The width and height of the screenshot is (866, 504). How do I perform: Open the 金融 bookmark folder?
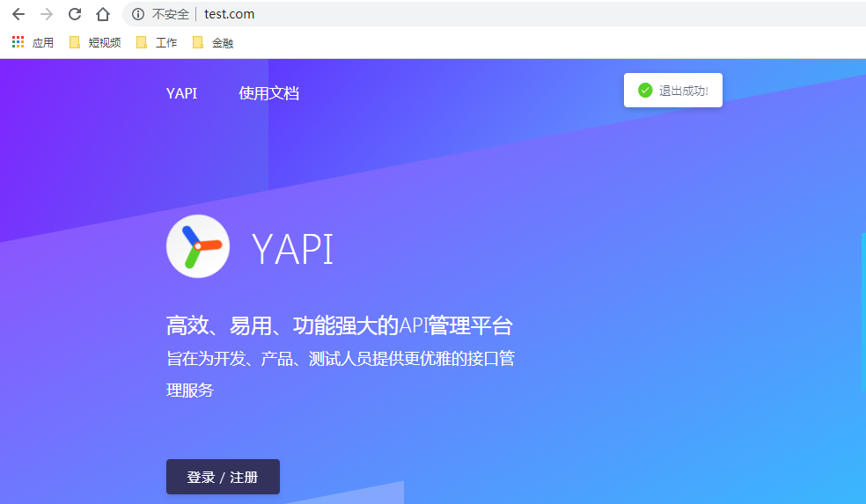click(x=213, y=42)
